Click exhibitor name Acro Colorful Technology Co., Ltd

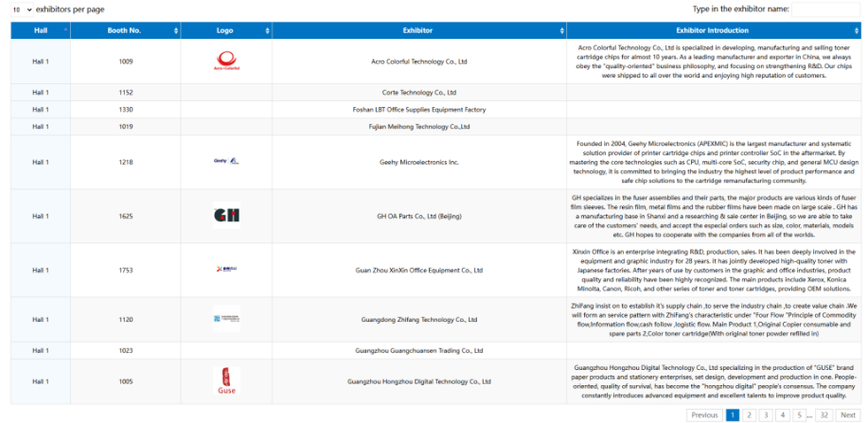tap(418, 62)
